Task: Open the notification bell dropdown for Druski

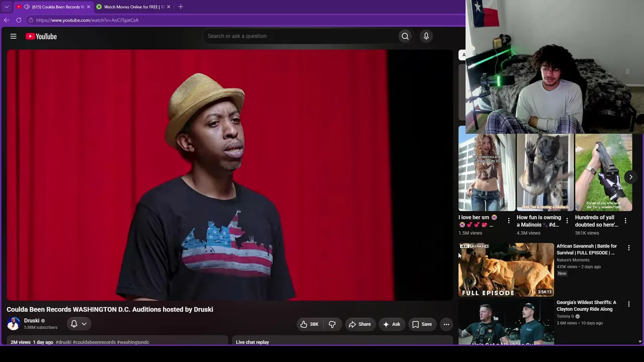Action: [78, 324]
